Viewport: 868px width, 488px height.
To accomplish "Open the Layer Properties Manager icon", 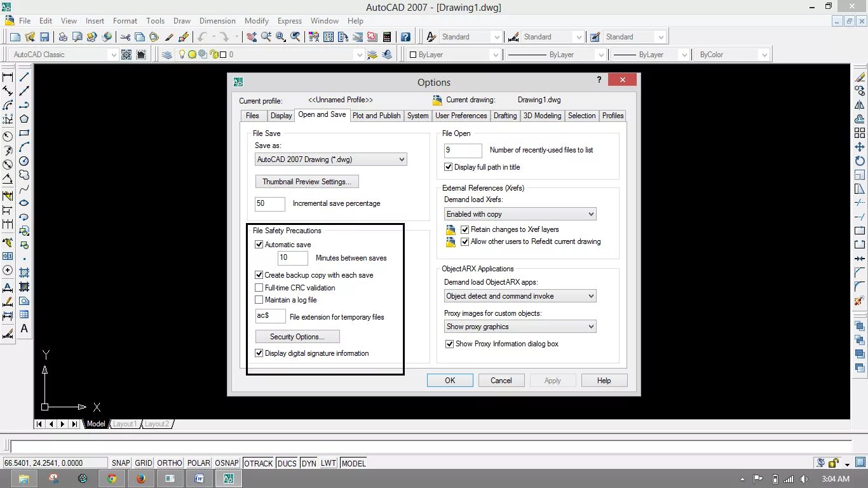I will (167, 55).
